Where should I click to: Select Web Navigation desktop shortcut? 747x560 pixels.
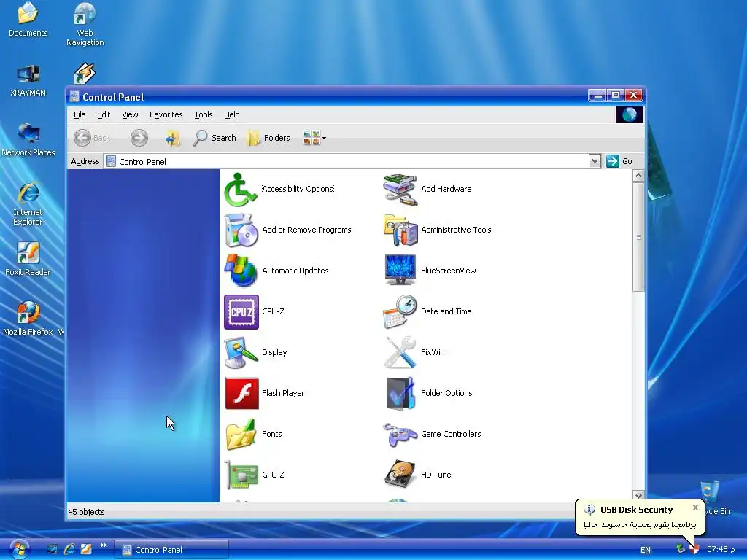click(85, 24)
